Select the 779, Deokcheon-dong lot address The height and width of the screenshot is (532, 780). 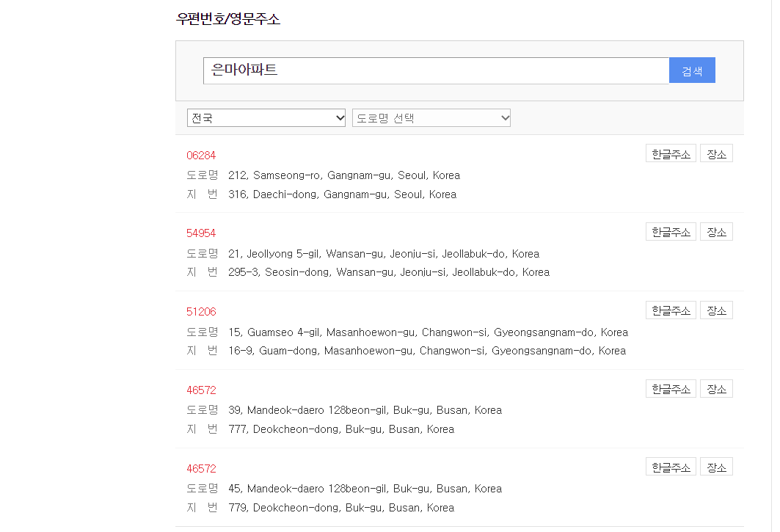point(341,508)
